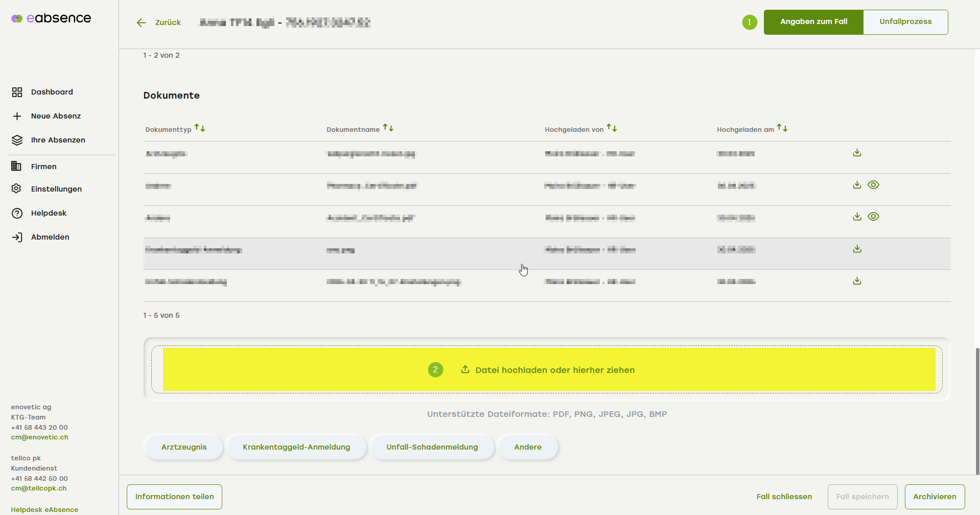This screenshot has height=515, width=980.
Task: Sort table by Dokumenttyp column
Action: click(200, 128)
